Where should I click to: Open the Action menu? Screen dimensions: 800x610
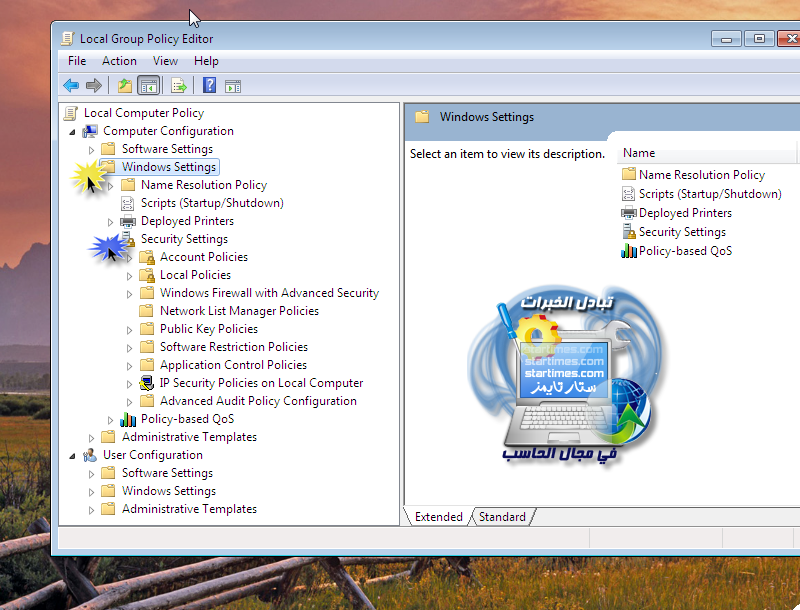click(119, 61)
